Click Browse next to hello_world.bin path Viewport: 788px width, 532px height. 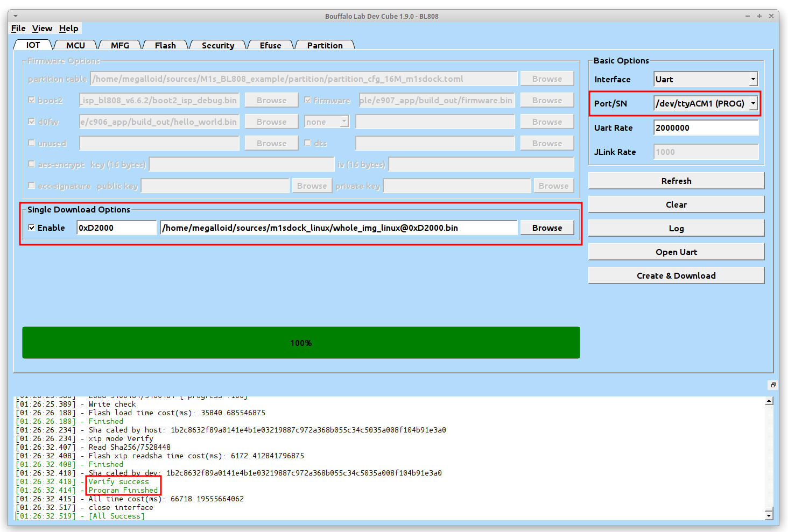(271, 122)
